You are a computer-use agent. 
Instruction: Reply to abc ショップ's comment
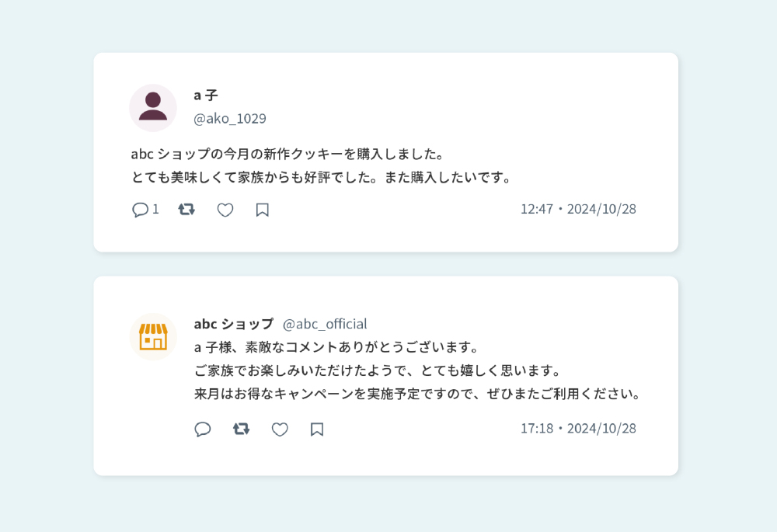point(203,429)
